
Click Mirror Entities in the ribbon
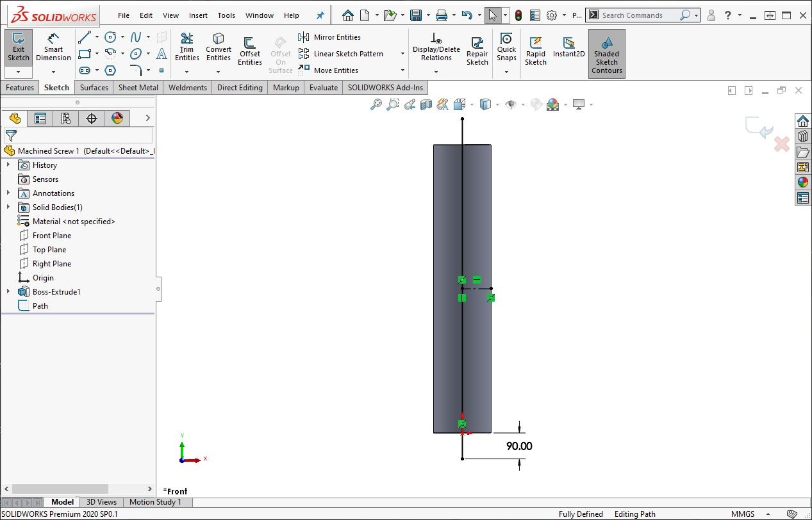[x=336, y=37]
